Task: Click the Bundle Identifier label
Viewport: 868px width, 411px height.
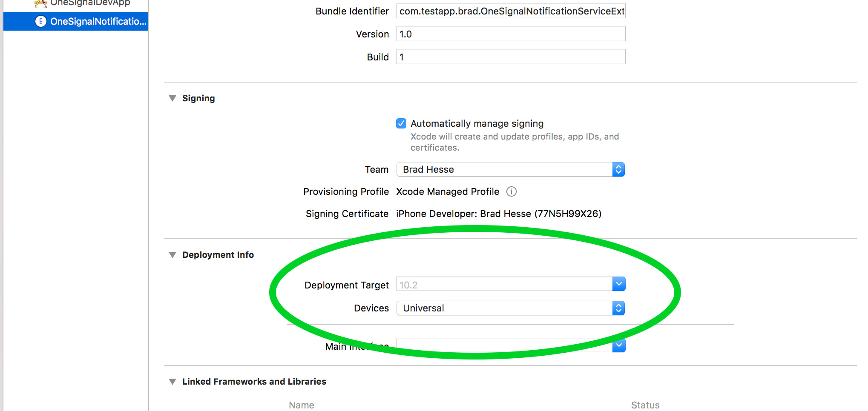Action: point(352,11)
